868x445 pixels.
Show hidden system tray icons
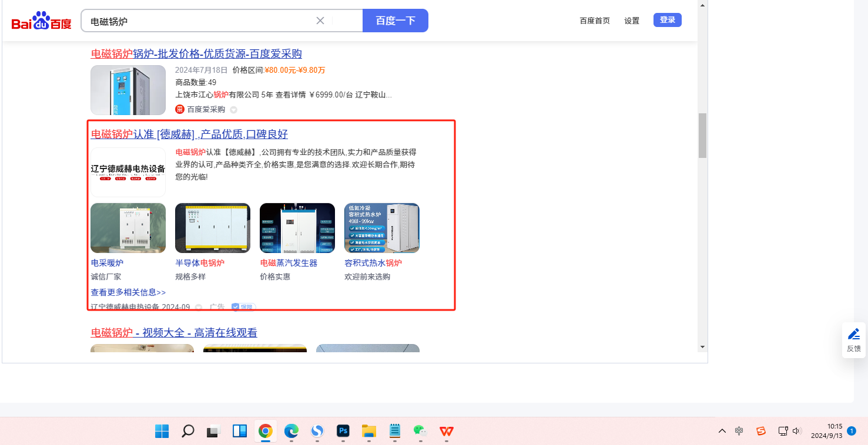pos(722,431)
